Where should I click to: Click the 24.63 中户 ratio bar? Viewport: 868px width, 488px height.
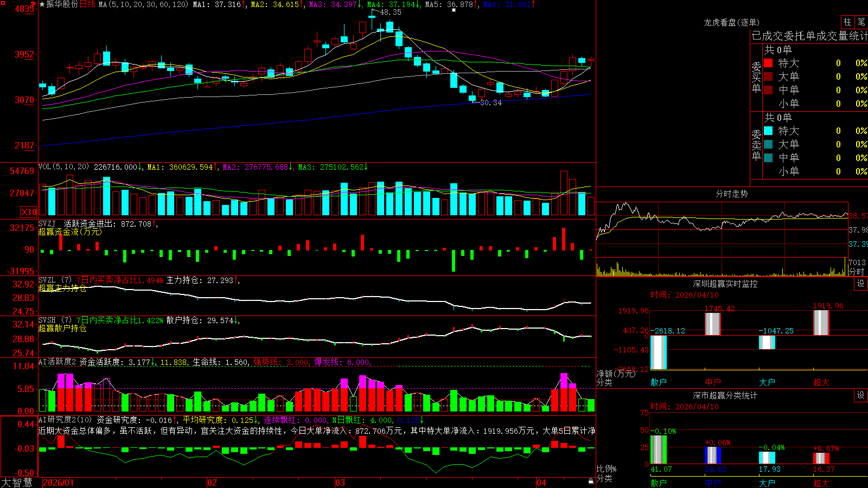713,455
